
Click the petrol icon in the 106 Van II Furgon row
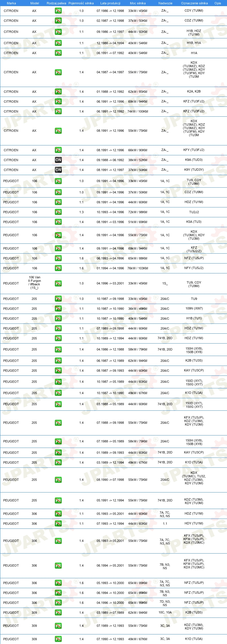[x=58, y=283]
